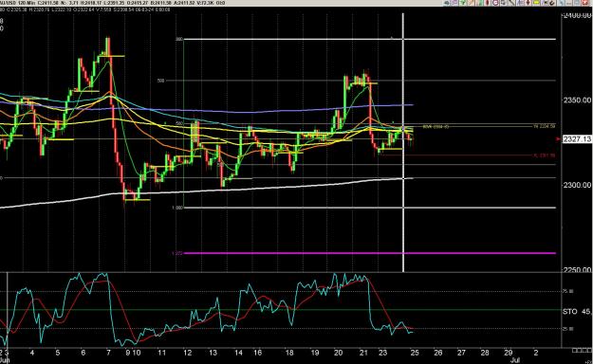The width and height of the screenshot is (593, 364).
Task: Click the STO indicator label
Action: (570, 312)
